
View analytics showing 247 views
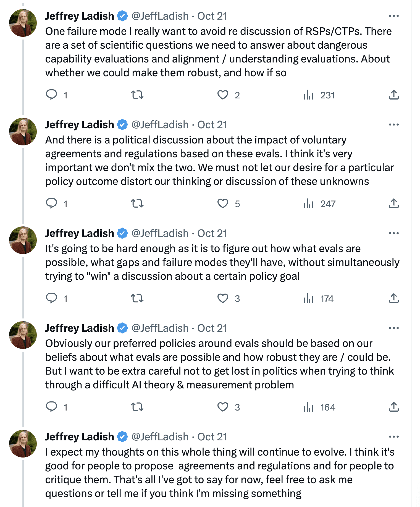coord(319,203)
